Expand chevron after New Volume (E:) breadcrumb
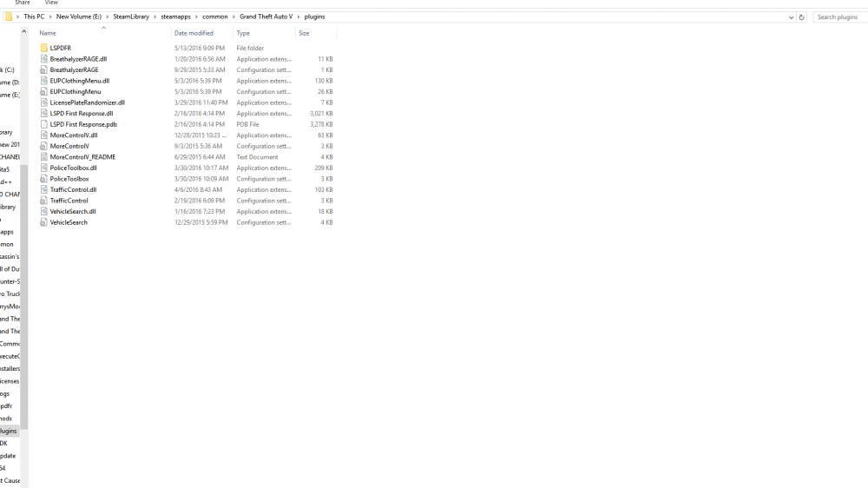The image size is (868, 488). [108, 16]
